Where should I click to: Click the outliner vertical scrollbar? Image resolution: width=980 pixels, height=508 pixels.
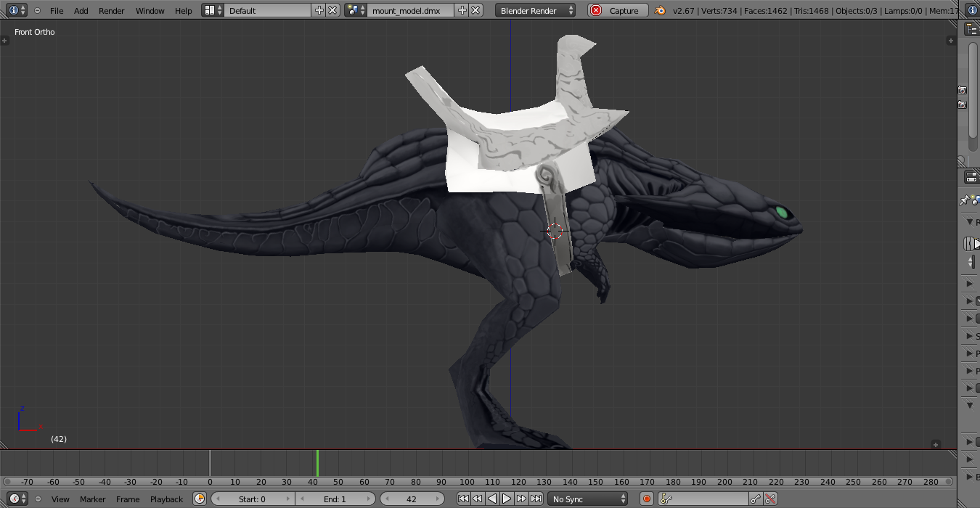pyautogui.click(x=973, y=91)
